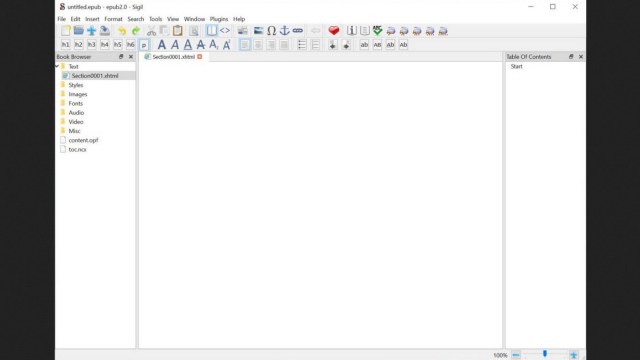The height and width of the screenshot is (360, 640).
Task: Select toc.ncx file
Action: tap(77, 150)
